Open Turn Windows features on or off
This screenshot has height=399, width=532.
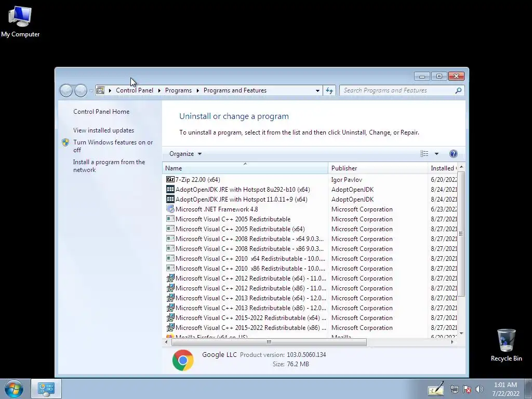click(x=113, y=146)
